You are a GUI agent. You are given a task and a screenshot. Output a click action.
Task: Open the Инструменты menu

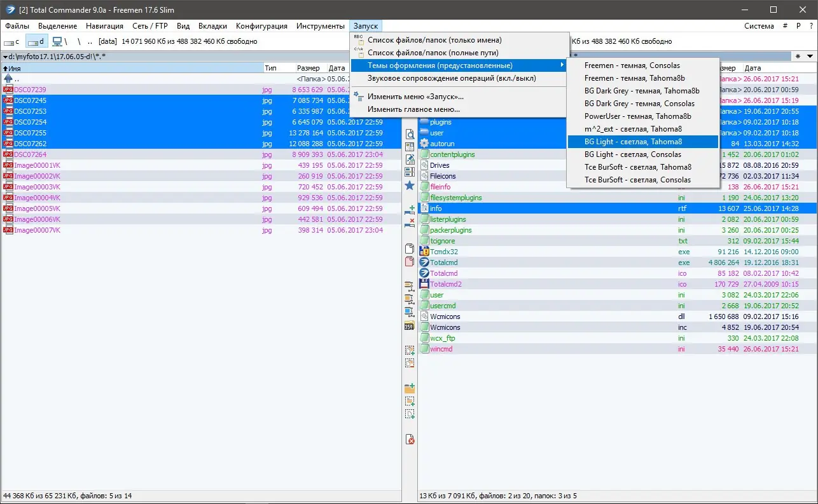(321, 26)
